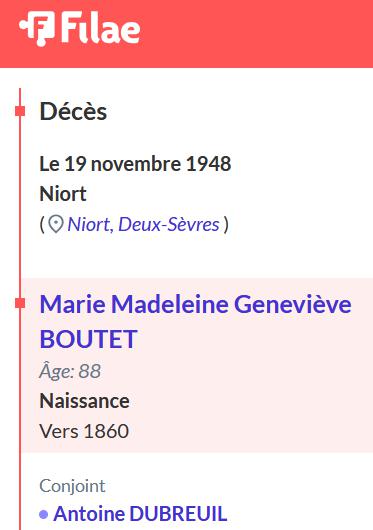Click the Vers 1860 birth date
The image size is (373, 530).
pos(84,431)
